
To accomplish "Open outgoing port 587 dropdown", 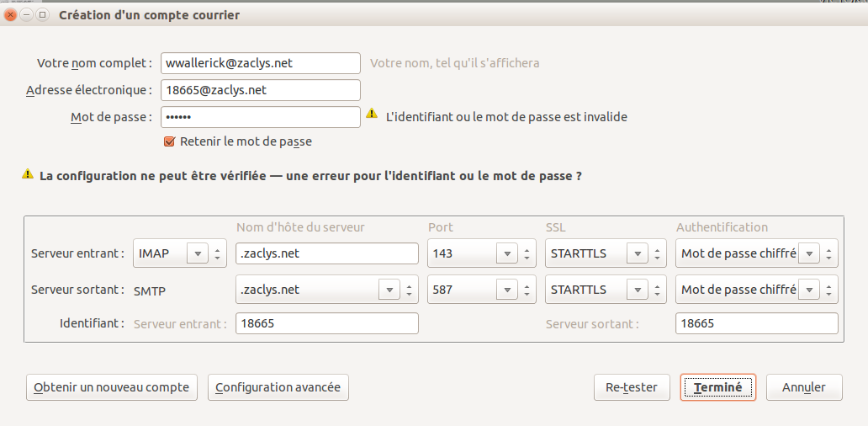I will tap(506, 290).
